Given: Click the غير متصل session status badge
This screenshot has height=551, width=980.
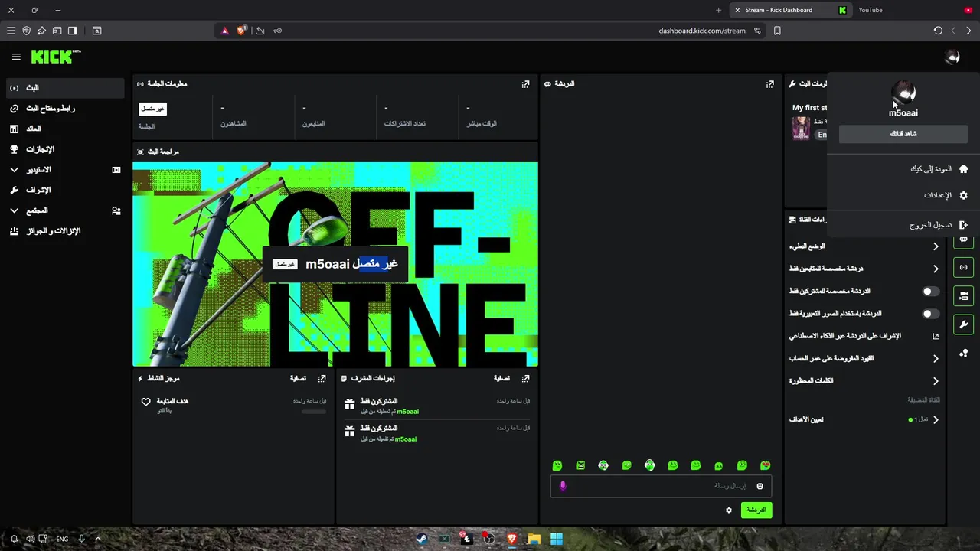Looking at the screenshot, I should pos(152,109).
